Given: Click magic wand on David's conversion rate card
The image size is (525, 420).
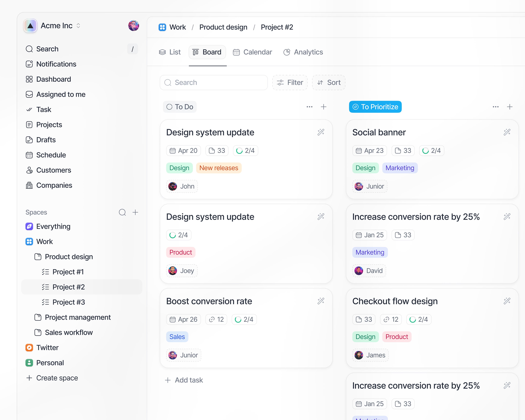Looking at the screenshot, I should pyautogui.click(x=507, y=217).
